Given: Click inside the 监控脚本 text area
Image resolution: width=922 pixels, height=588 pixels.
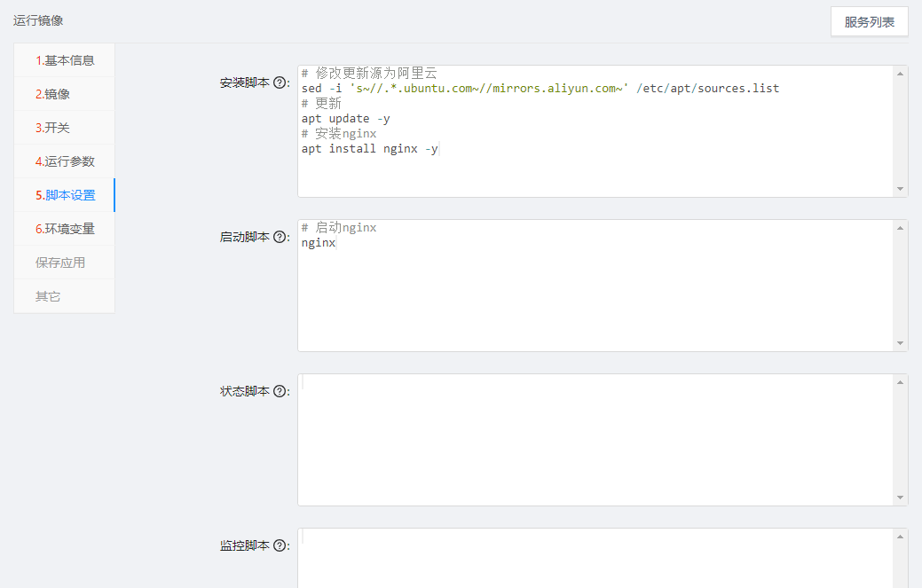Looking at the screenshot, I should point(595,559).
